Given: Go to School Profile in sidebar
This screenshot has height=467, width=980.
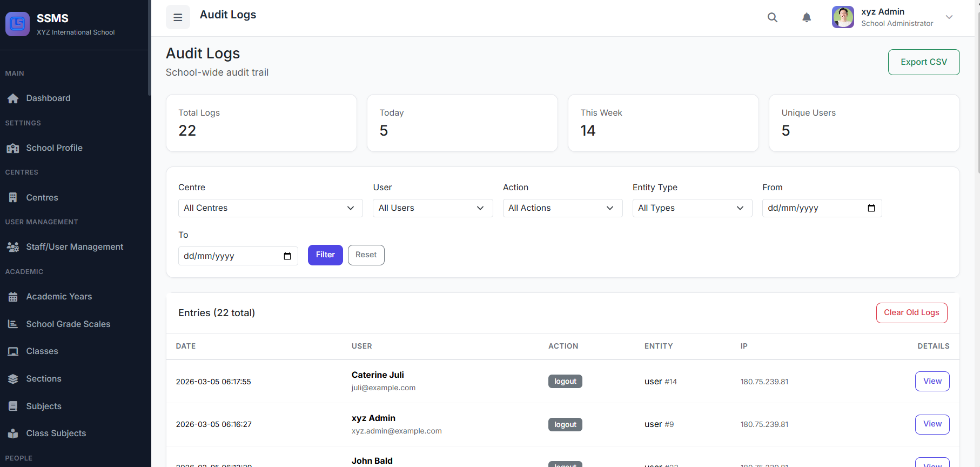Looking at the screenshot, I should (54, 148).
